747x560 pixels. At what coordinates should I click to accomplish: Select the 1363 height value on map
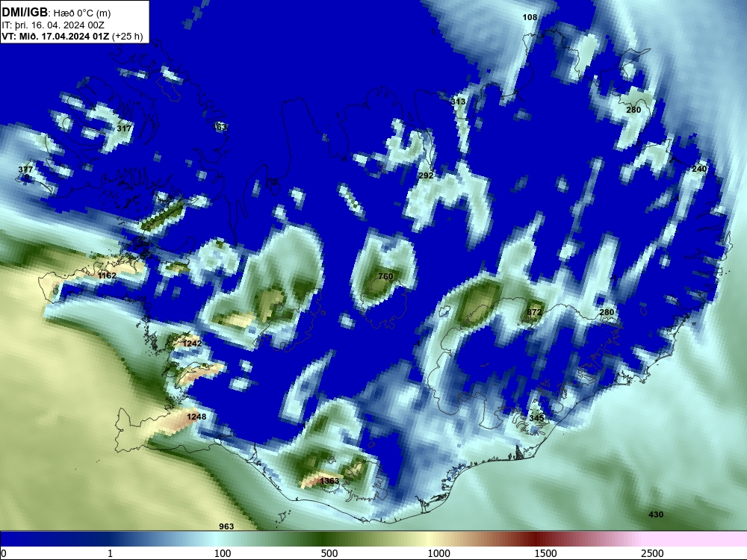click(329, 480)
